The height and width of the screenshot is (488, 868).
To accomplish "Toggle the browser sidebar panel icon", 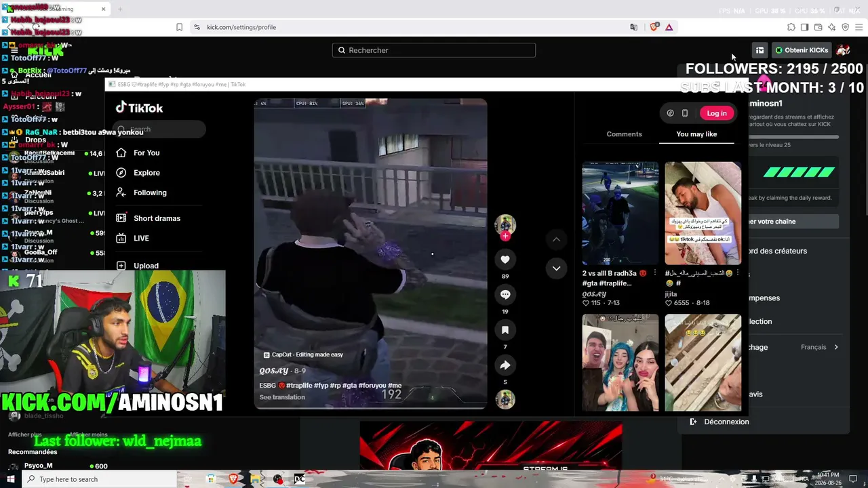I will click(805, 27).
